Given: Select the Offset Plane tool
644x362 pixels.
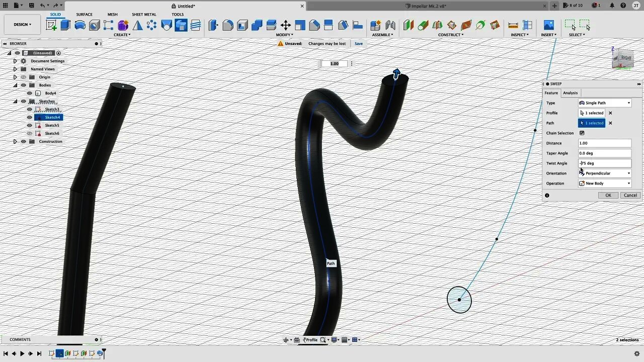Looking at the screenshot, I should [x=408, y=25].
